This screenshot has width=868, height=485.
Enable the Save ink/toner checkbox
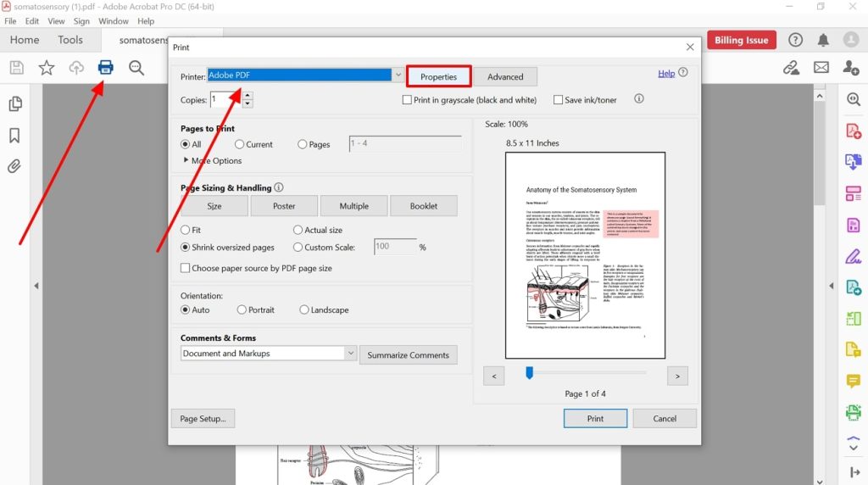pyautogui.click(x=558, y=100)
